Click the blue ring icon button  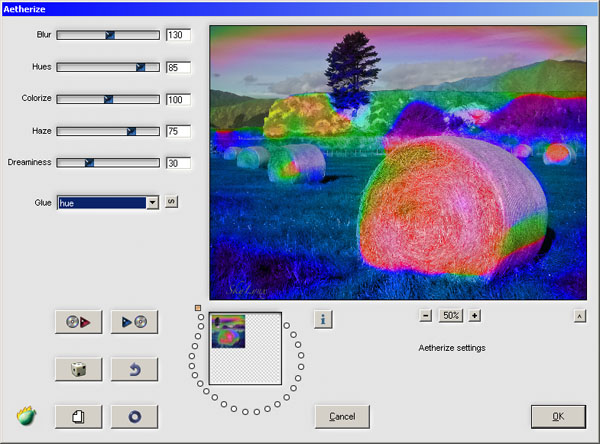coord(134,415)
